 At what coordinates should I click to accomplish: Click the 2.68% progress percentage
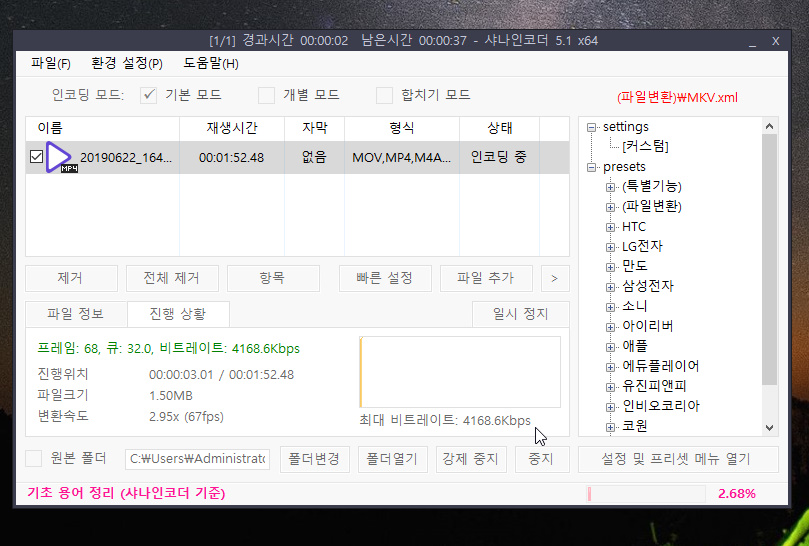[x=737, y=494]
